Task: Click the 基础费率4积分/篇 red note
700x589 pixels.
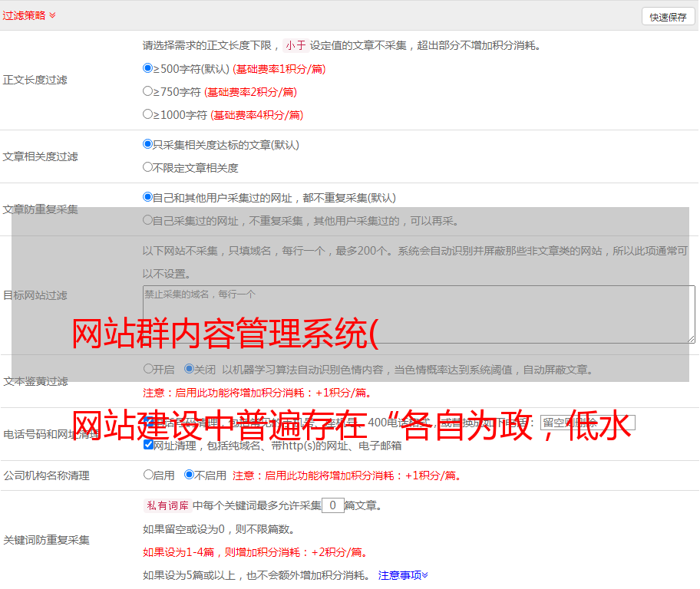Action: pos(256,115)
